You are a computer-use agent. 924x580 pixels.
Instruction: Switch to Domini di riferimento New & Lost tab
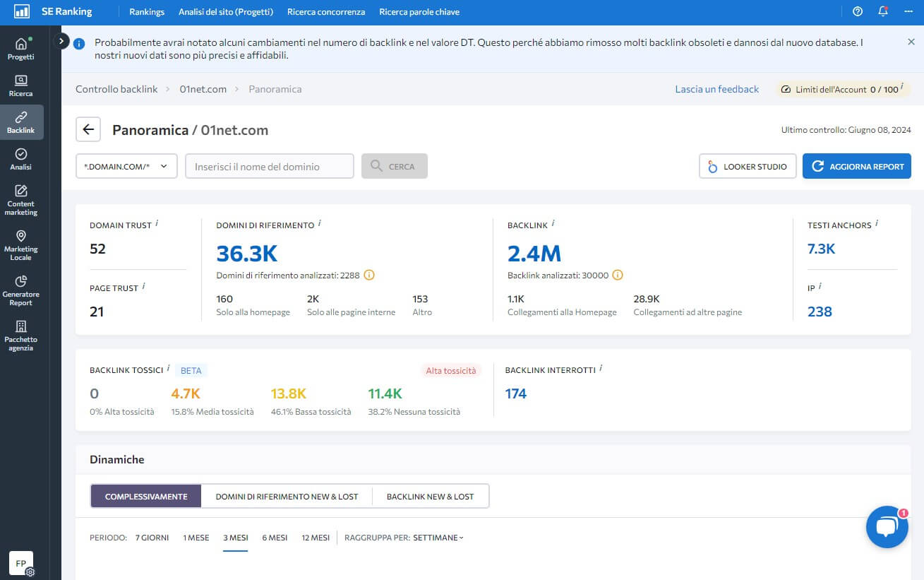[x=287, y=496]
